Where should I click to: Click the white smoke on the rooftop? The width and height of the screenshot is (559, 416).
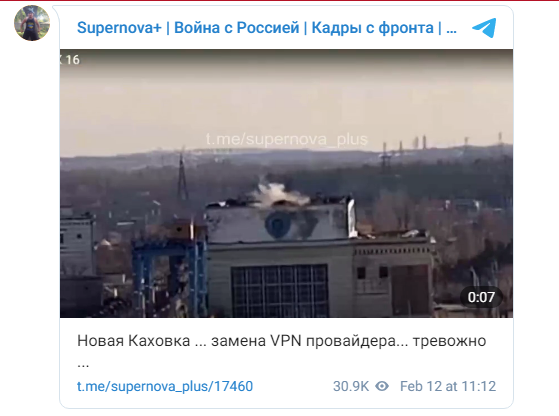[278, 195]
